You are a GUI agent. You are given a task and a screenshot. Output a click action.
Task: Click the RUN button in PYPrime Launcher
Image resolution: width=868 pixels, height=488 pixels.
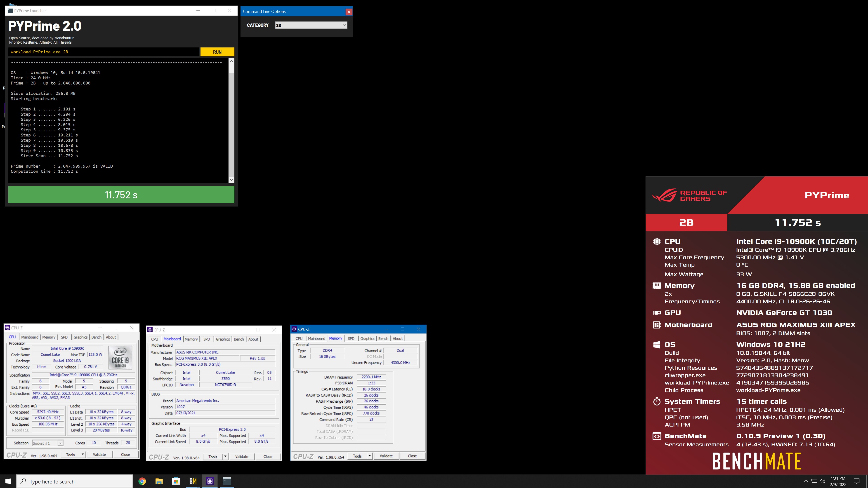[217, 52]
